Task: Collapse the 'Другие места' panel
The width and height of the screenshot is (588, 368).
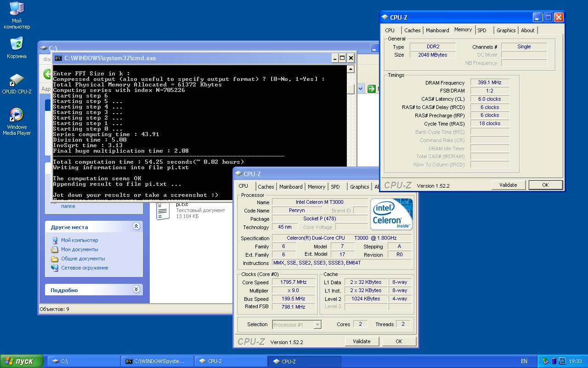Action: tap(136, 226)
